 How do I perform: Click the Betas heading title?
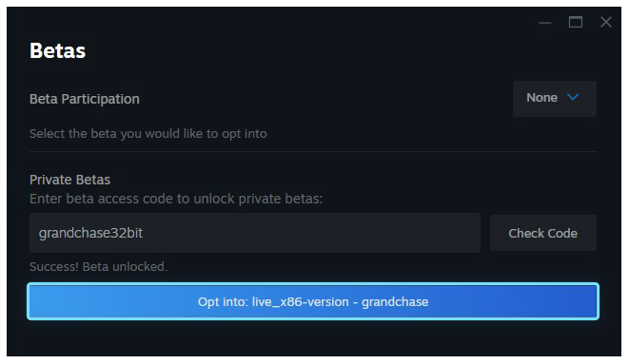[57, 51]
